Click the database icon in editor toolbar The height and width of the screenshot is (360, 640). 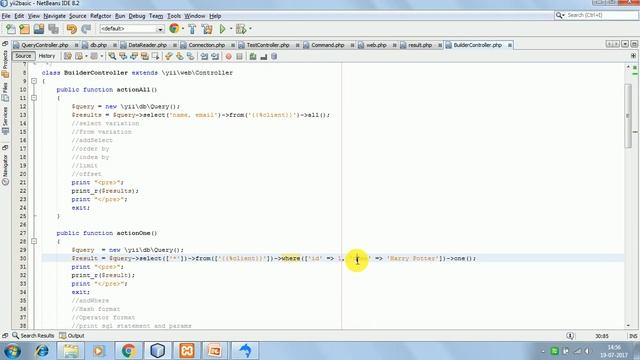(x=274, y=56)
